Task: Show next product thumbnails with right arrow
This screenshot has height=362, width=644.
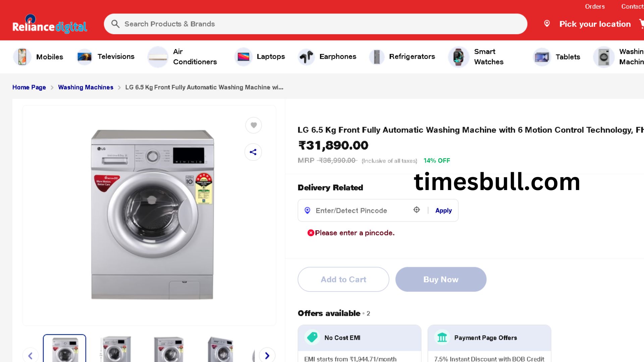Action: (267, 355)
